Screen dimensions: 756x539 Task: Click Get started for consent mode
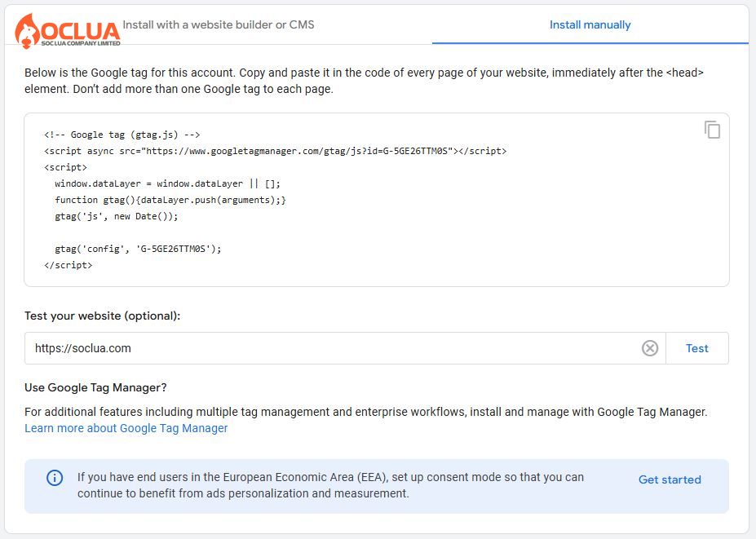pos(670,479)
